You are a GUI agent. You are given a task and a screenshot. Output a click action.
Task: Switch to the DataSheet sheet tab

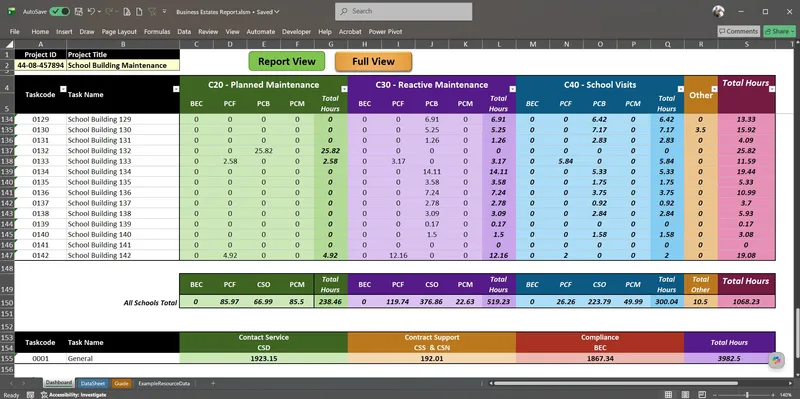point(92,383)
